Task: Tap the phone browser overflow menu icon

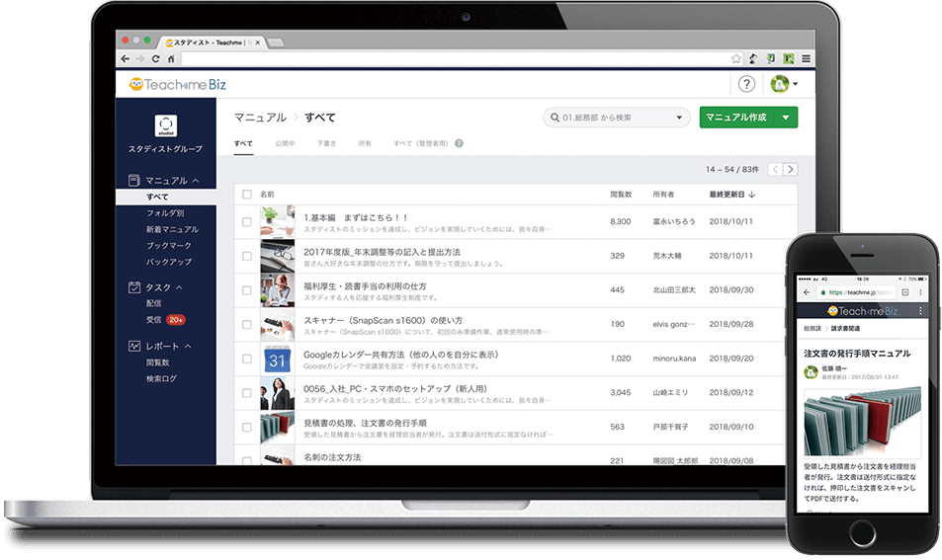Action: (920, 292)
